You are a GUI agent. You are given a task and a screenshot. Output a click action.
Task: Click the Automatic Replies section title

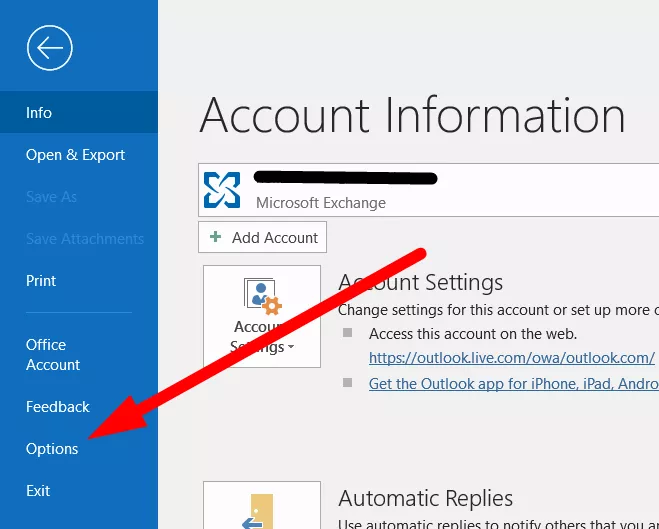click(x=425, y=499)
